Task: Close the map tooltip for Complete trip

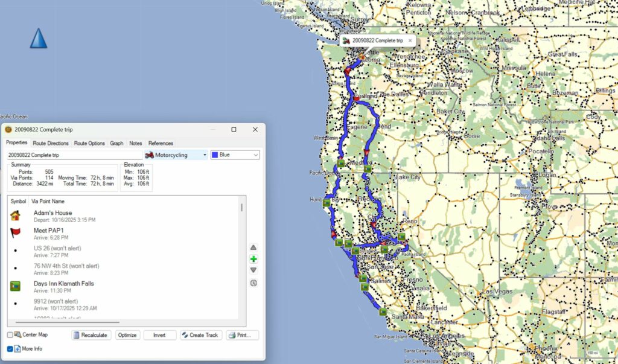Action: click(x=410, y=41)
